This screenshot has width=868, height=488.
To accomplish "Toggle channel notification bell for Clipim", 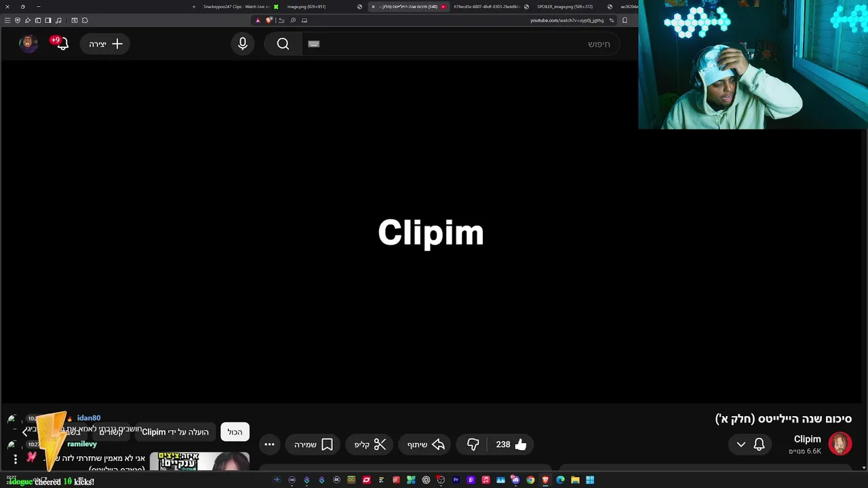I will tap(759, 445).
